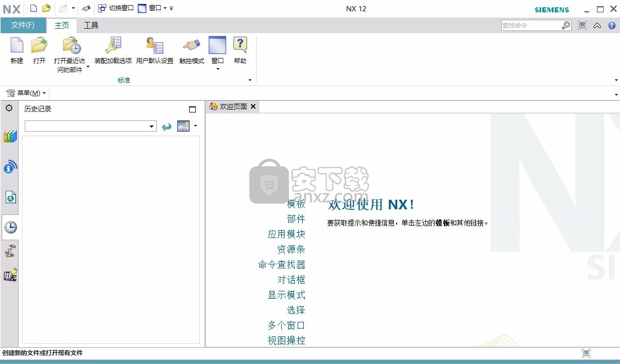Open the 菜单(M) dropdown menu
The image size is (620, 364).
(x=26, y=93)
